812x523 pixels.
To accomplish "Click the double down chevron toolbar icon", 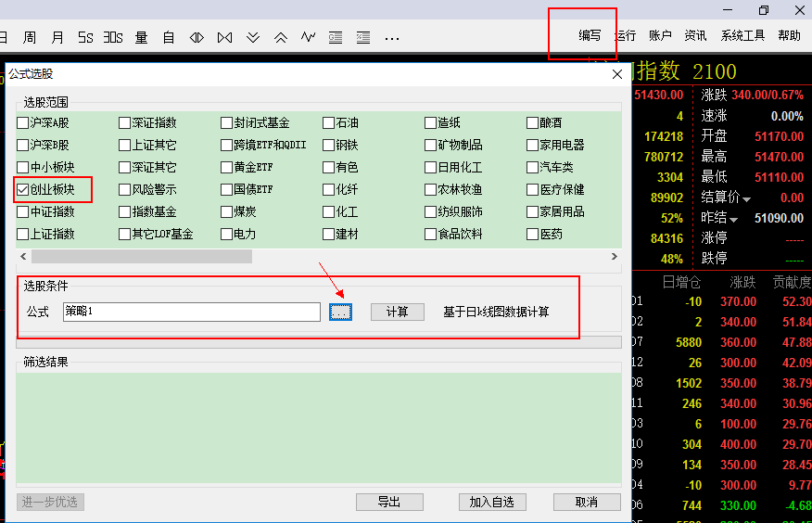I will 253,37.
